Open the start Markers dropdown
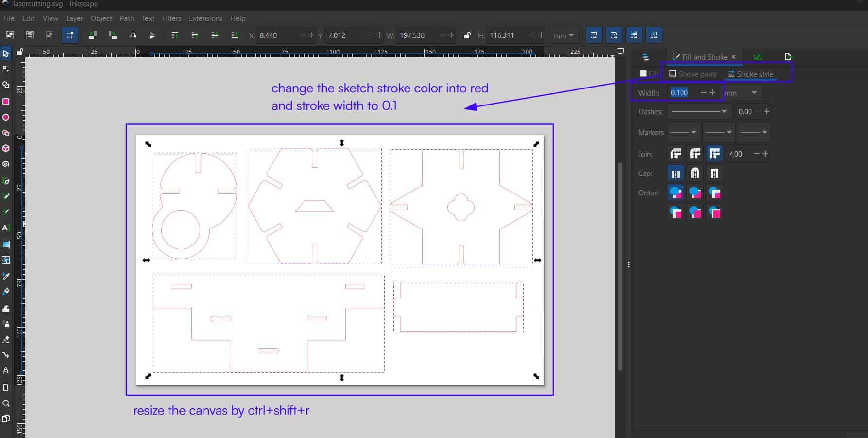 tap(683, 132)
